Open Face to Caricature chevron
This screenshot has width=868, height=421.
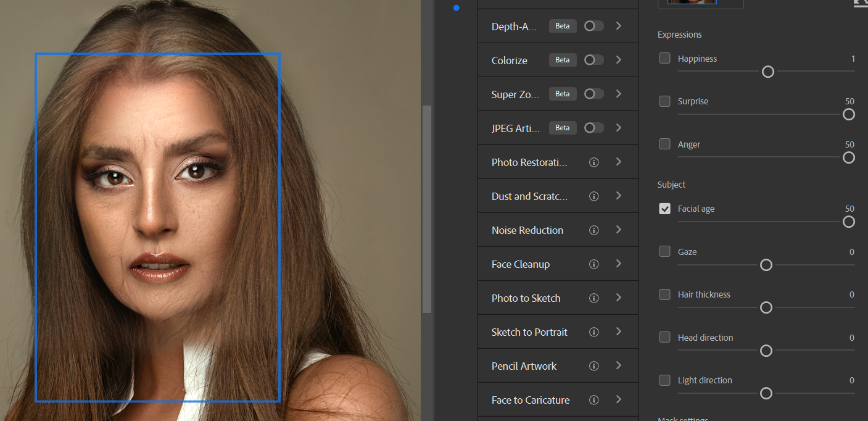(x=619, y=399)
